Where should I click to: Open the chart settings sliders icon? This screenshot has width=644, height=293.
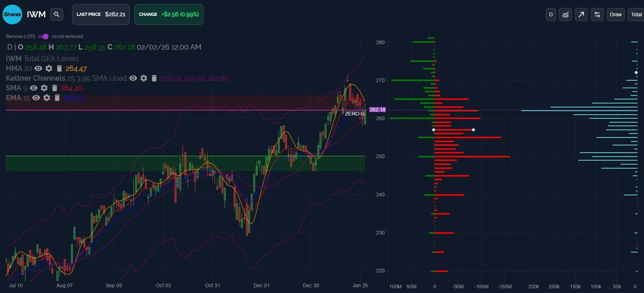(597, 14)
